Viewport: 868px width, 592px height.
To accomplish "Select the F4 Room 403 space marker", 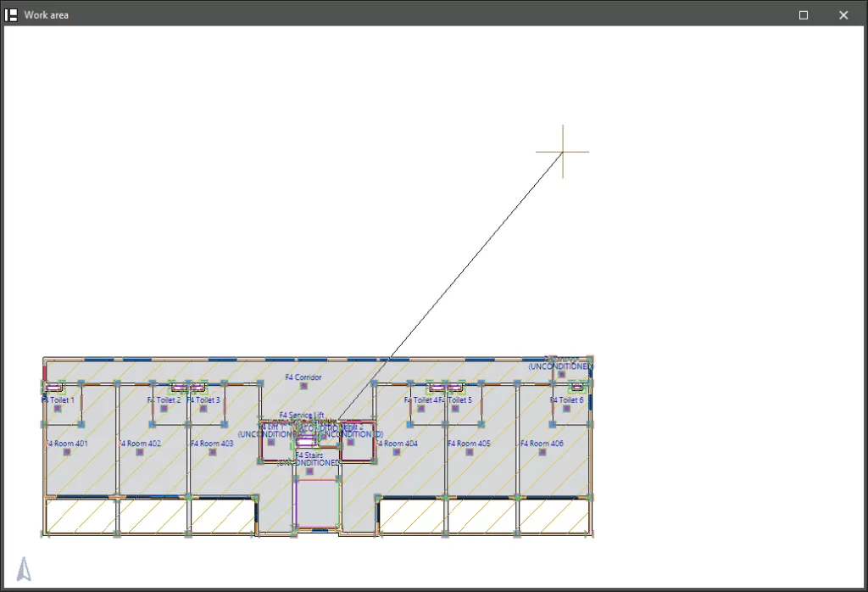I will tap(212, 452).
